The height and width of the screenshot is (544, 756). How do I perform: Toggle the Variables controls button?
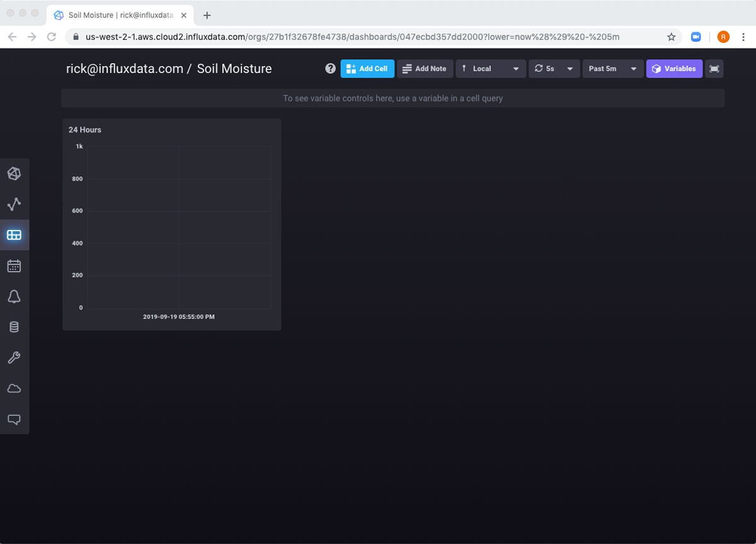(x=673, y=69)
